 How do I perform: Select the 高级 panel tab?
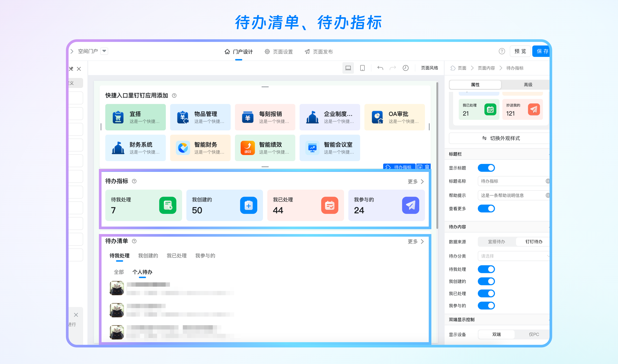528,85
